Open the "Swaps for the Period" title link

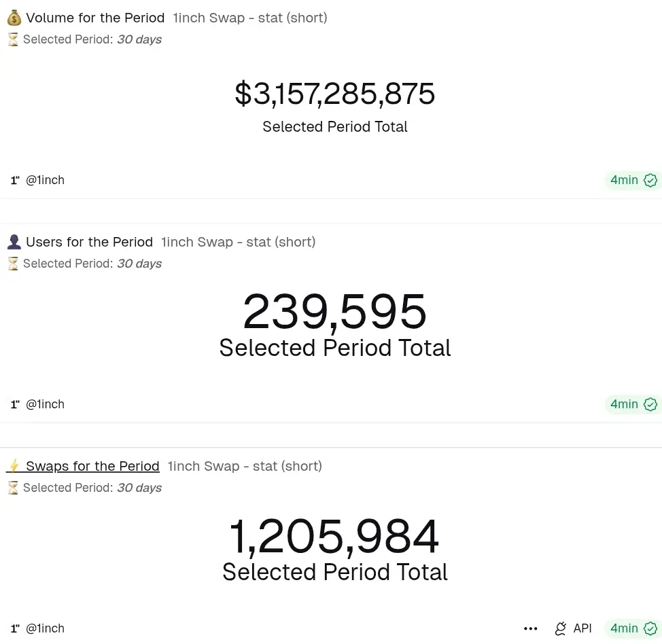click(x=92, y=467)
